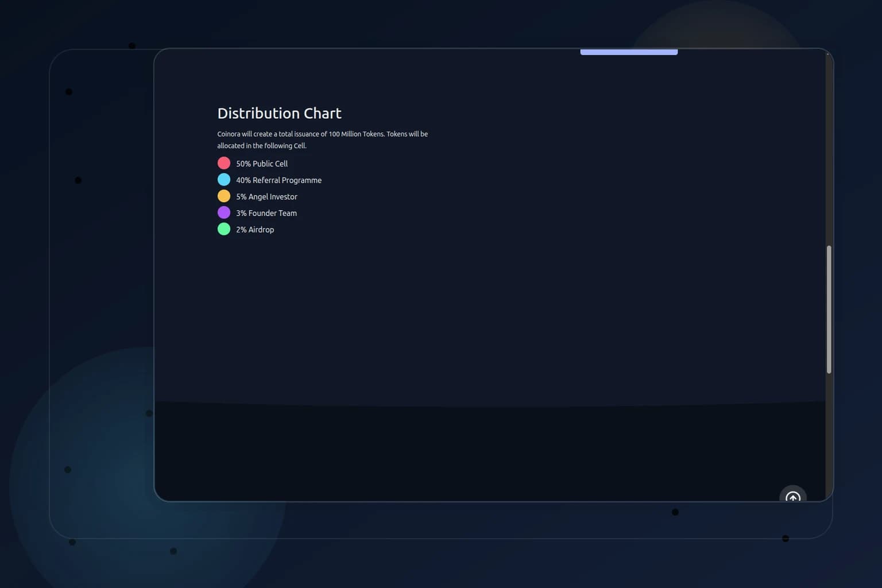Click the blue Referral Programme color dot

pyautogui.click(x=224, y=180)
